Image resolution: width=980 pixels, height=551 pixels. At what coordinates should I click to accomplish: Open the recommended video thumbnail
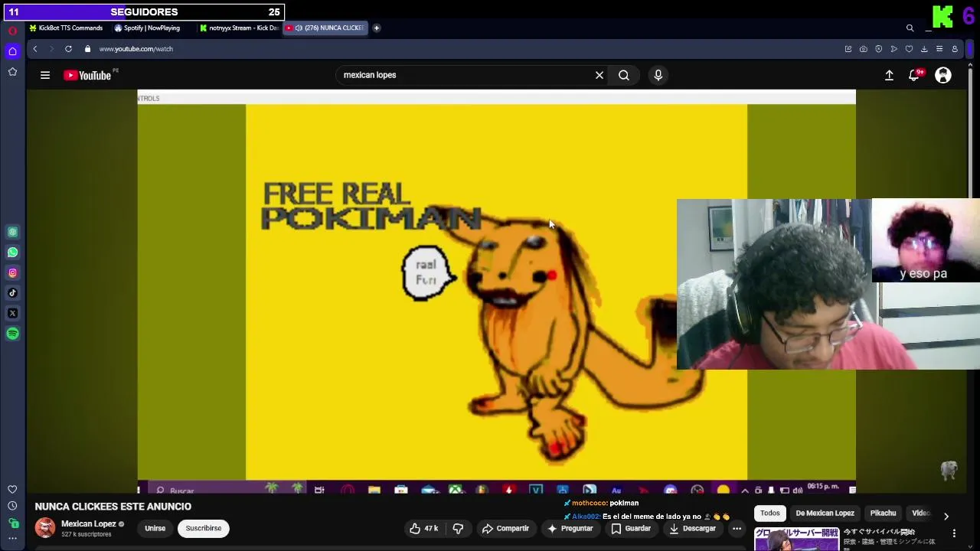pyautogui.click(x=796, y=539)
